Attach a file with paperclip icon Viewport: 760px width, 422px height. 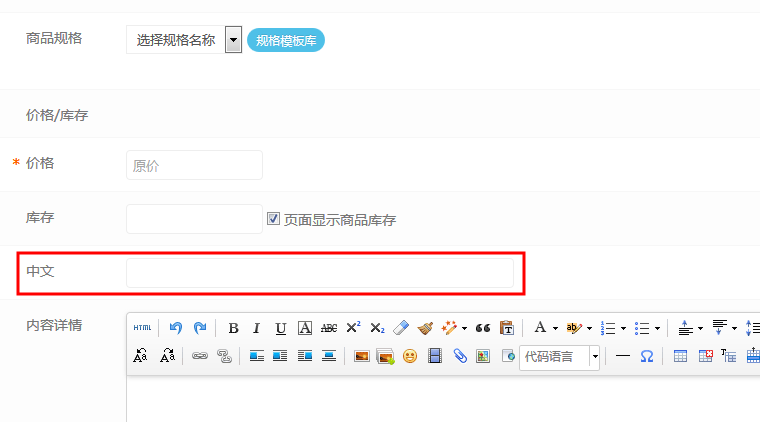click(459, 356)
